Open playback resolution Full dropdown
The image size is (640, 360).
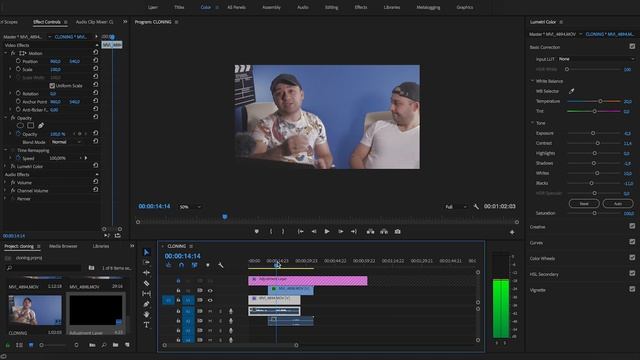pos(456,207)
